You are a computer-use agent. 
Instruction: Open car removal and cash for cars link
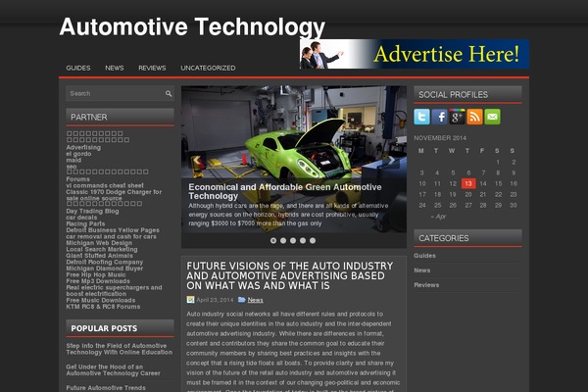[x=111, y=237]
